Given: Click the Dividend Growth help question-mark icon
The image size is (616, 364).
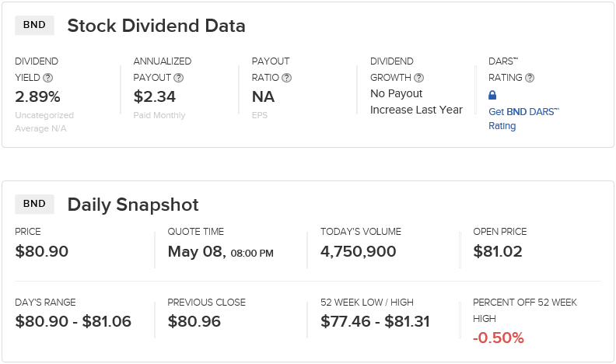Looking at the screenshot, I should [x=419, y=78].
